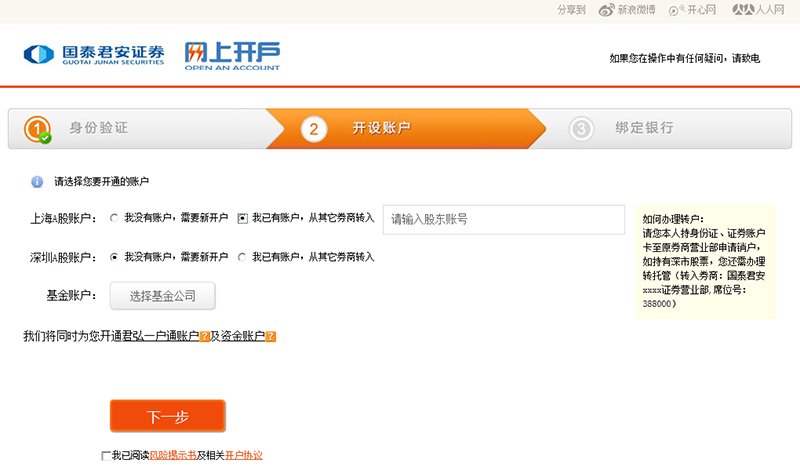Select Shenzhen A-share 我已有账户 transfer radio
Viewport: 800px width, 474px height.
242,257
